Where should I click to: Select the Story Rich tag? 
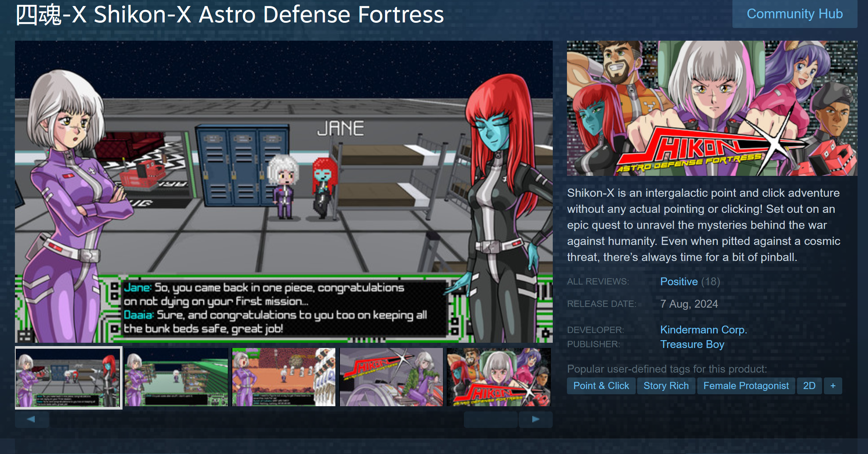tap(666, 386)
